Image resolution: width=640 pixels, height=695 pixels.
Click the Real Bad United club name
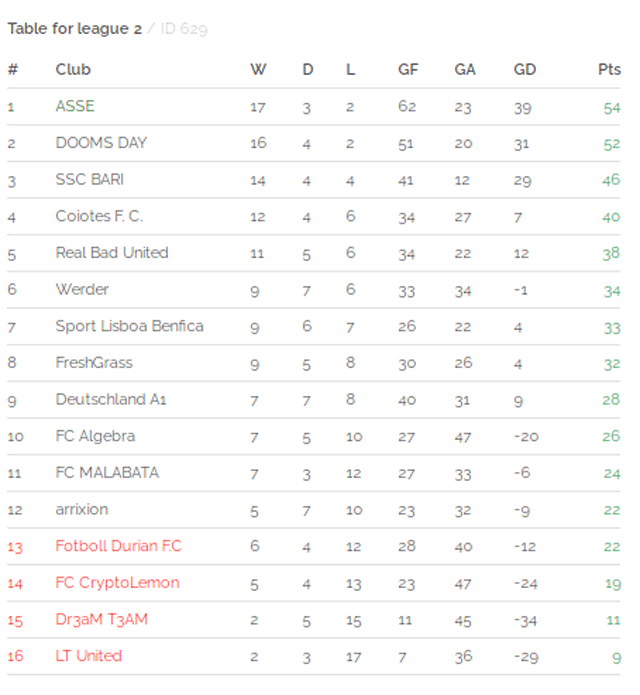click(x=112, y=253)
